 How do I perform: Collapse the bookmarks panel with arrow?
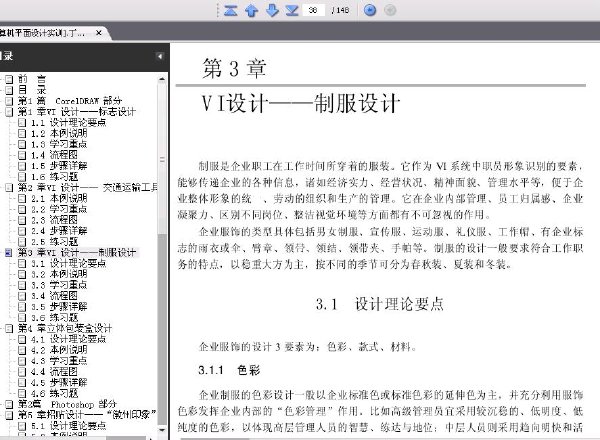point(160,56)
